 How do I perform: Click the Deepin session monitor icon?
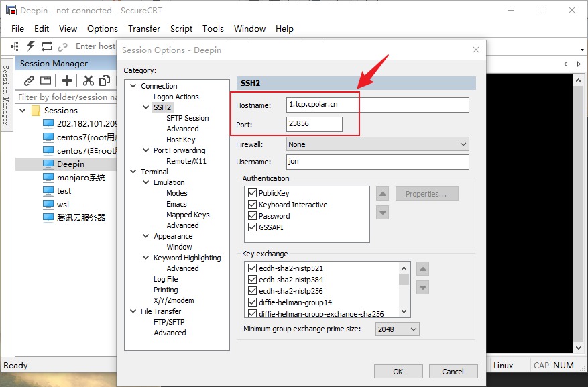[x=48, y=164]
